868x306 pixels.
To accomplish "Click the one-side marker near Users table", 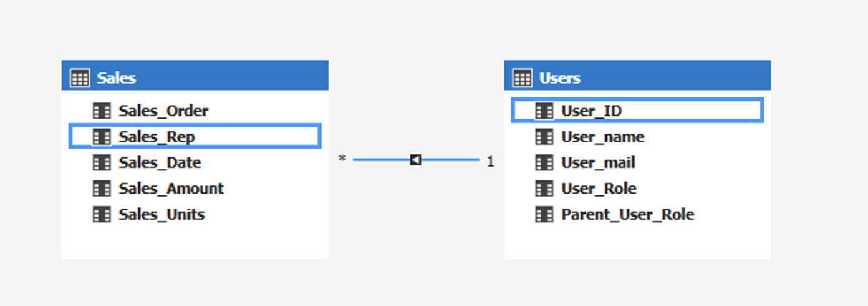I will (x=491, y=162).
